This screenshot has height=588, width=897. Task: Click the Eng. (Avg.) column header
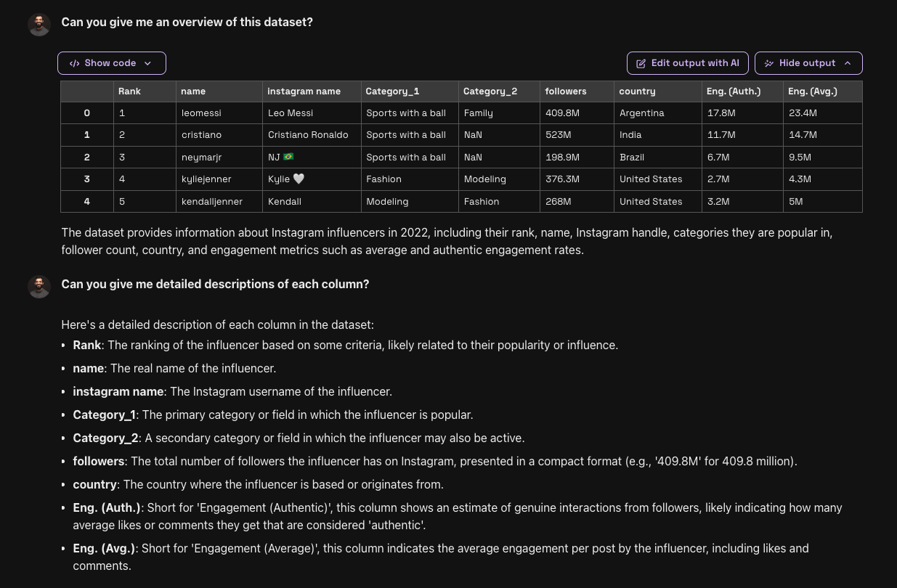click(x=812, y=91)
